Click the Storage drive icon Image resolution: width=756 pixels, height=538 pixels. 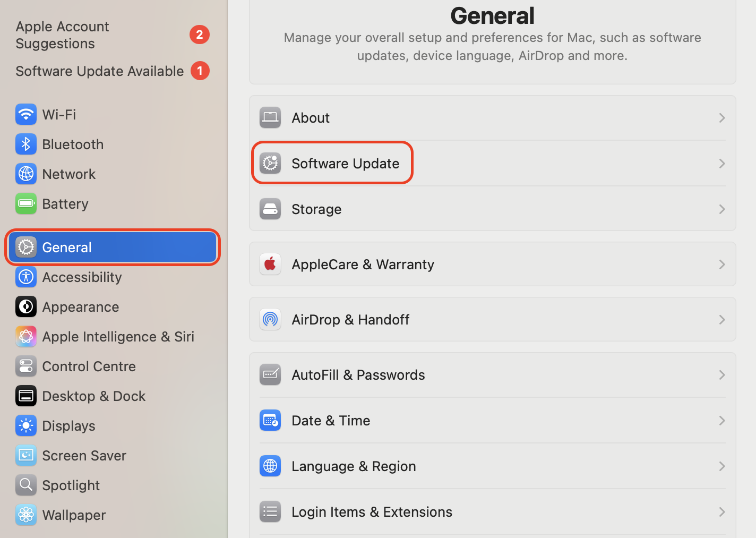(270, 209)
